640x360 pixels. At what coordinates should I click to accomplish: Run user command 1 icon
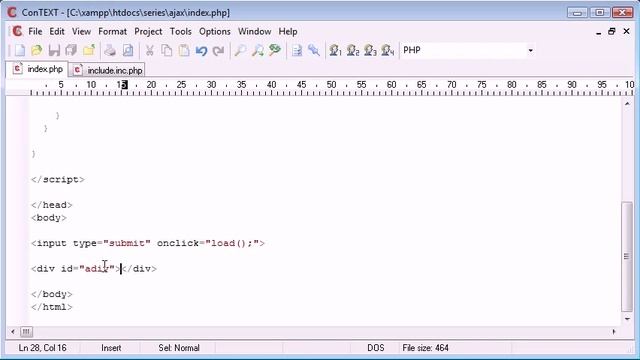(335, 50)
